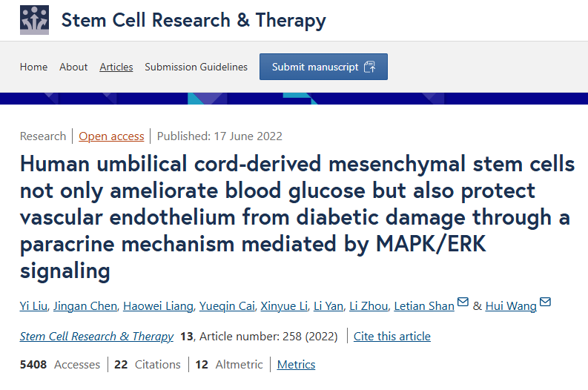The image size is (588, 390).
Task: Open the Stem Cell Research & Therapy journal link
Action: click(x=96, y=337)
